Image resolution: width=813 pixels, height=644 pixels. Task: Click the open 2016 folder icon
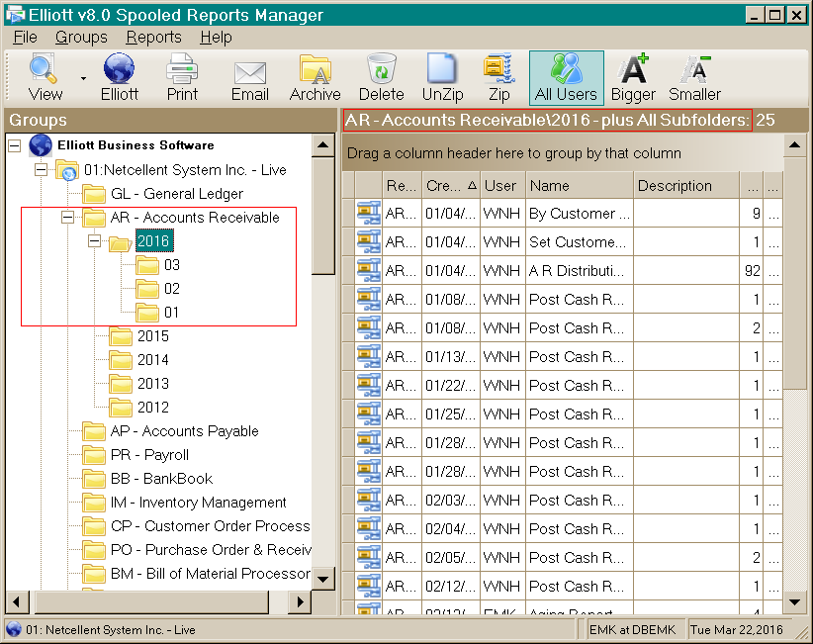[120, 242]
